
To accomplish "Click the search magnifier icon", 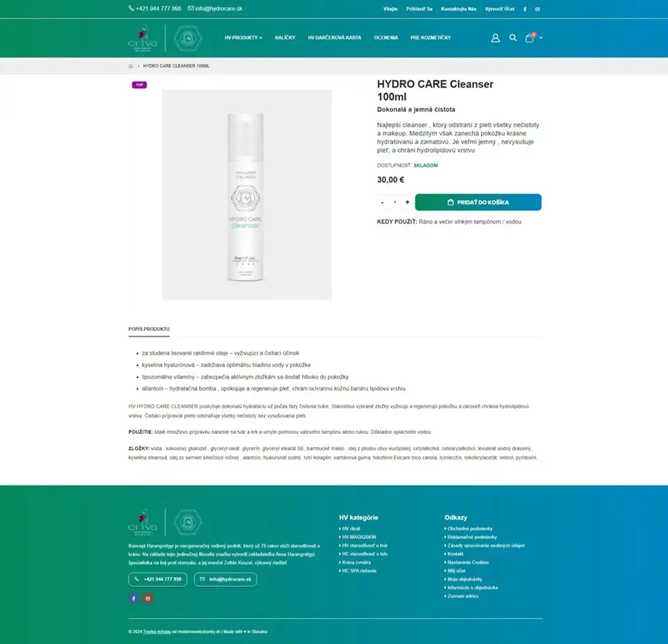I will tap(513, 38).
